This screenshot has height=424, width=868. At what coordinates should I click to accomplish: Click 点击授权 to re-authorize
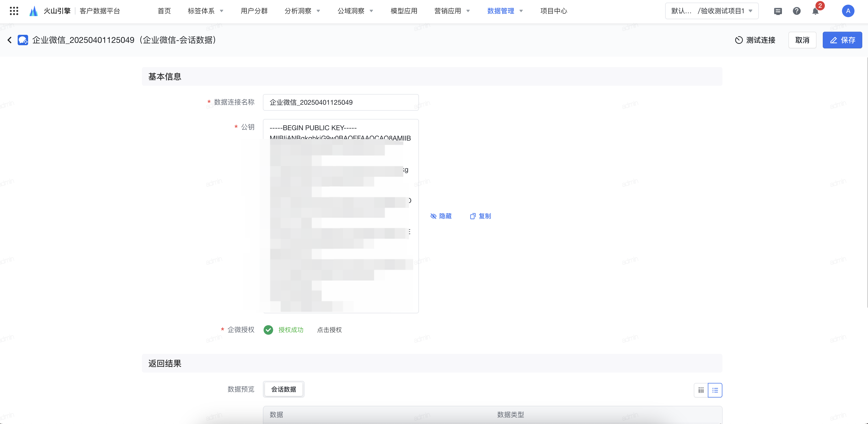[329, 330]
